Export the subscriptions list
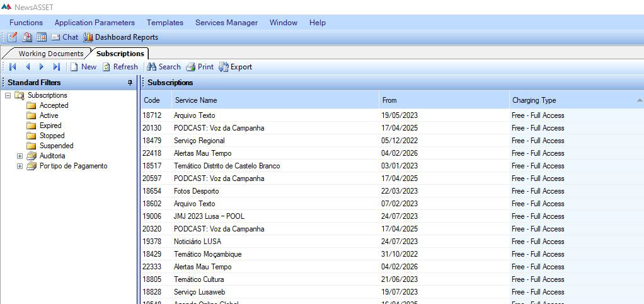This screenshot has width=644, height=304. [235, 67]
